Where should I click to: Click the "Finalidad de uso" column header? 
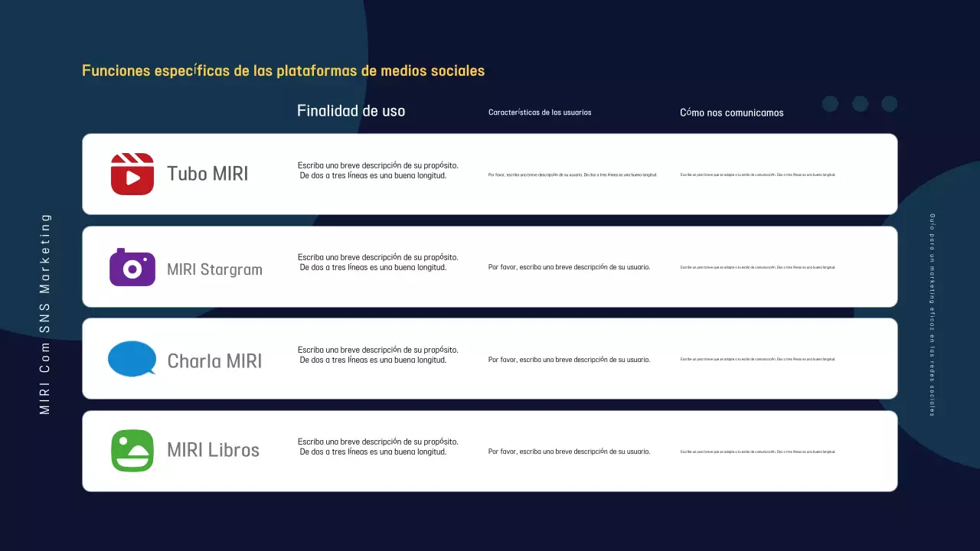[351, 111]
